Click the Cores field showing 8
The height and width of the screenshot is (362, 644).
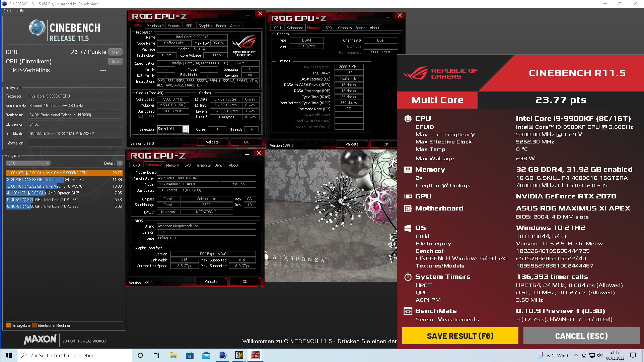[217, 129]
